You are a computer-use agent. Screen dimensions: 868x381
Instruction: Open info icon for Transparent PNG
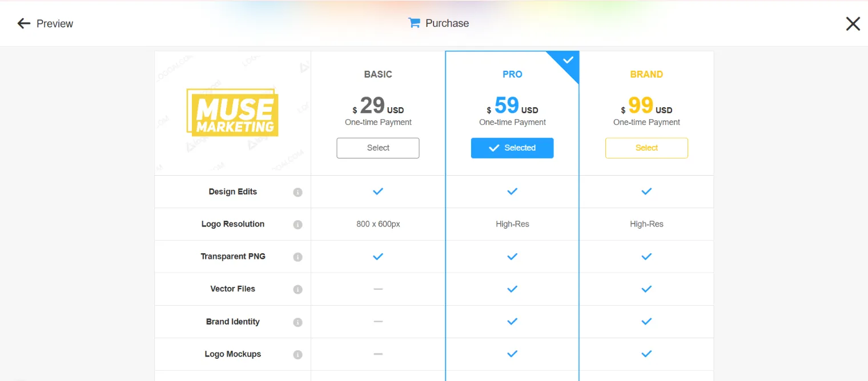pos(298,257)
